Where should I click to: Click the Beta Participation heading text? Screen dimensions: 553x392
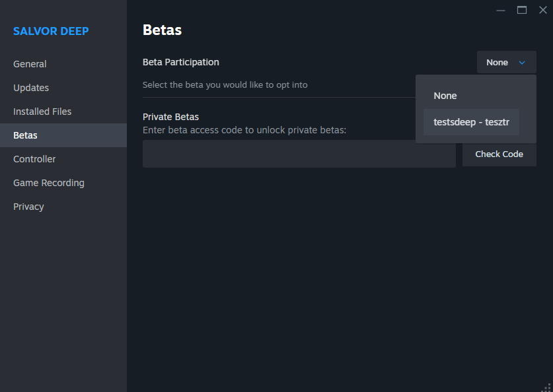click(180, 62)
